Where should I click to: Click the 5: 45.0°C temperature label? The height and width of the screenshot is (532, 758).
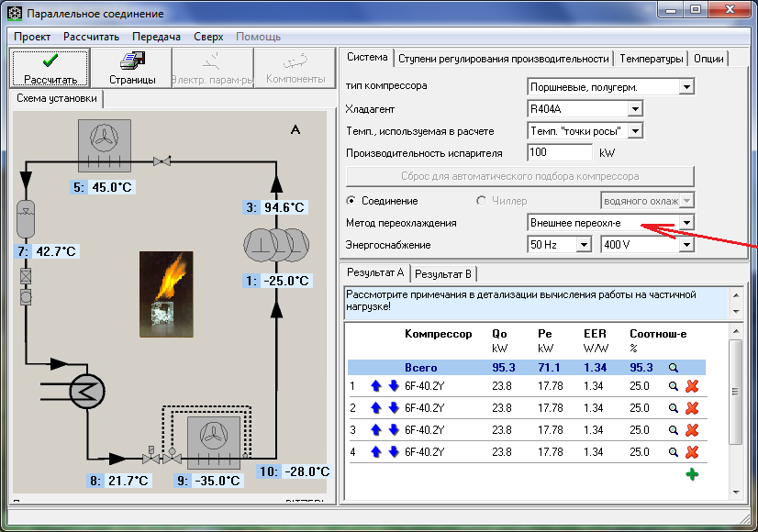[x=103, y=187]
